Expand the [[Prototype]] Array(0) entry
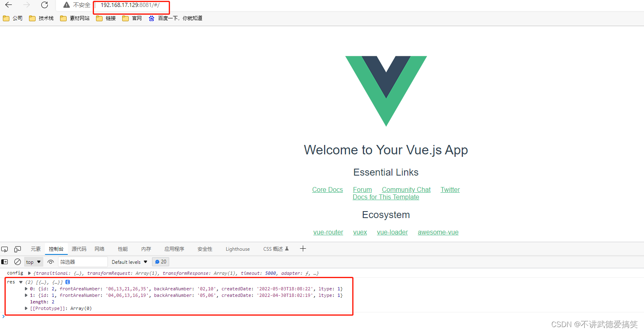The image size is (644, 332). (x=26, y=308)
